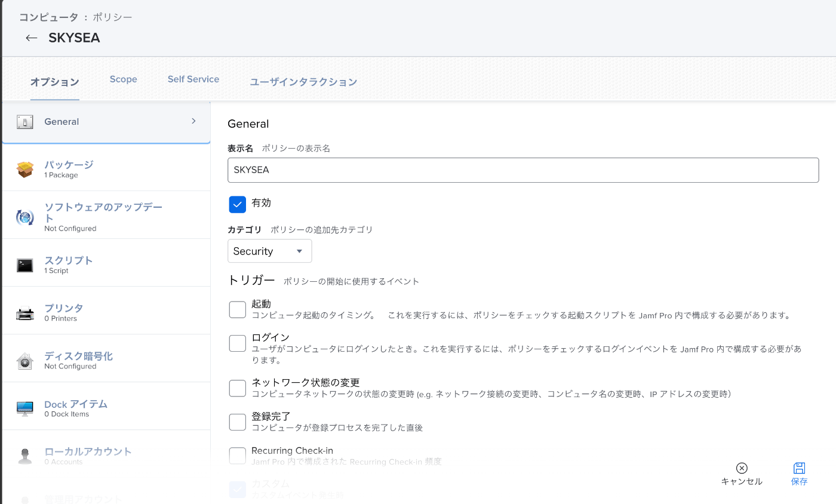Click the back arrow next to SKYSEA
This screenshot has width=836, height=504.
tap(32, 38)
